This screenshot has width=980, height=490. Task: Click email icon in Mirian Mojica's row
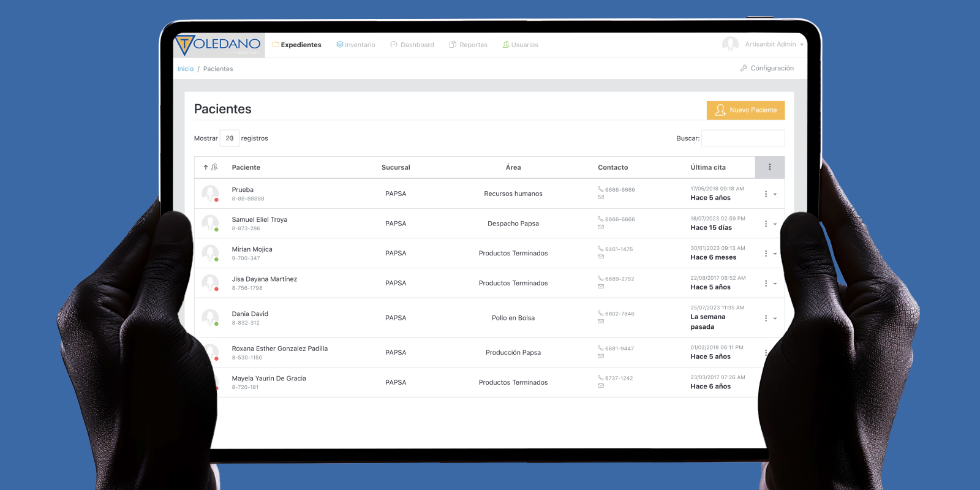(601, 257)
